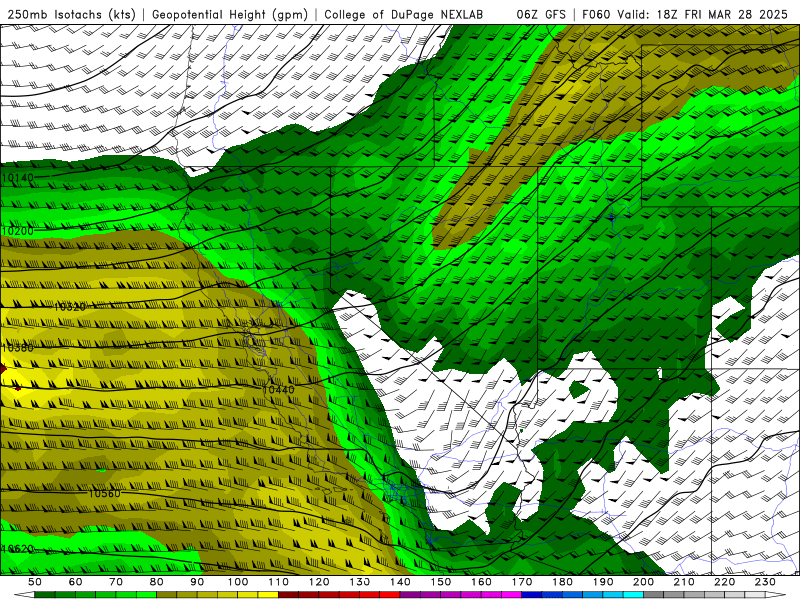Click the 10140 height contour label
This screenshot has height=600, width=800.
point(18,178)
